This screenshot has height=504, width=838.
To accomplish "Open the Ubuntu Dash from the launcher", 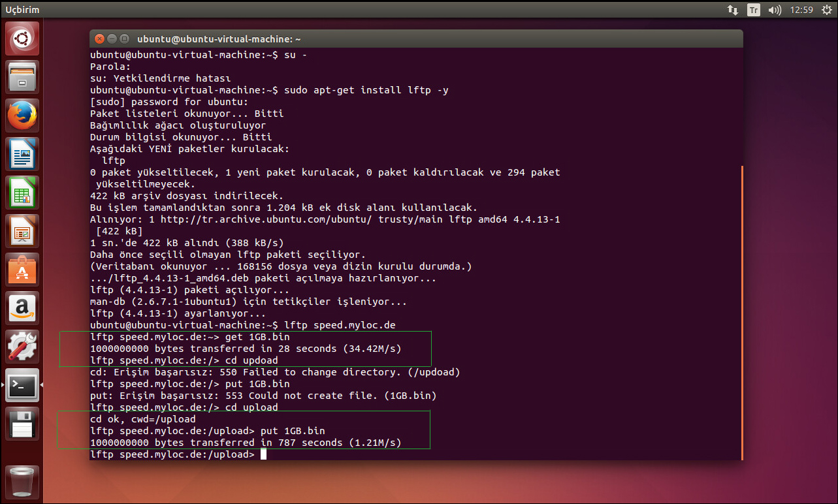I will pyautogui.click(x=22, y=39).
